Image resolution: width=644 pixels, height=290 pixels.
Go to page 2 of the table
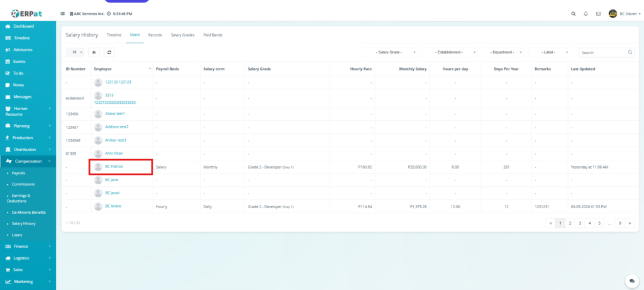coord(570,223)
